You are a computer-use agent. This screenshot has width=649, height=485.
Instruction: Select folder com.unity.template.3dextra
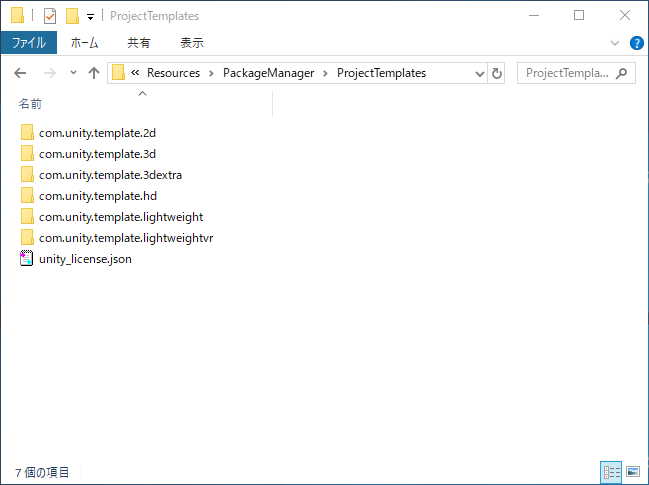[110, 175]
